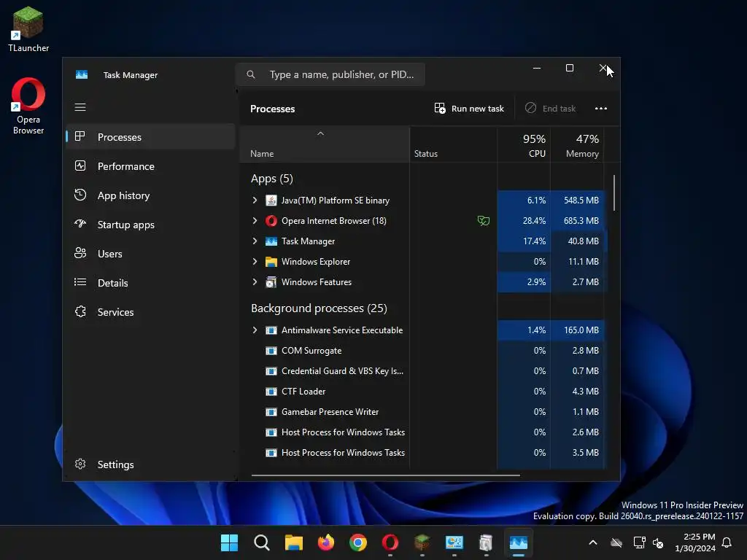
Task: Click the Run new task button
Action: pos(469,109)
